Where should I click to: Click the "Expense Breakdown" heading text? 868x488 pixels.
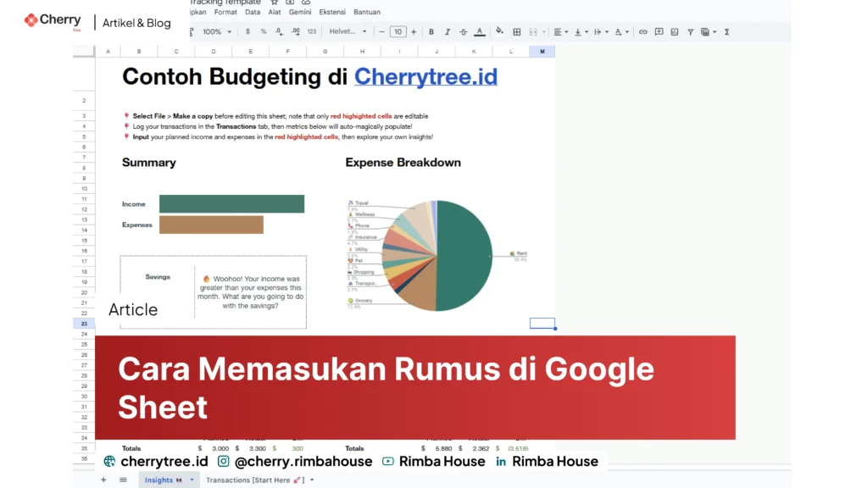(x=403, y=162)
